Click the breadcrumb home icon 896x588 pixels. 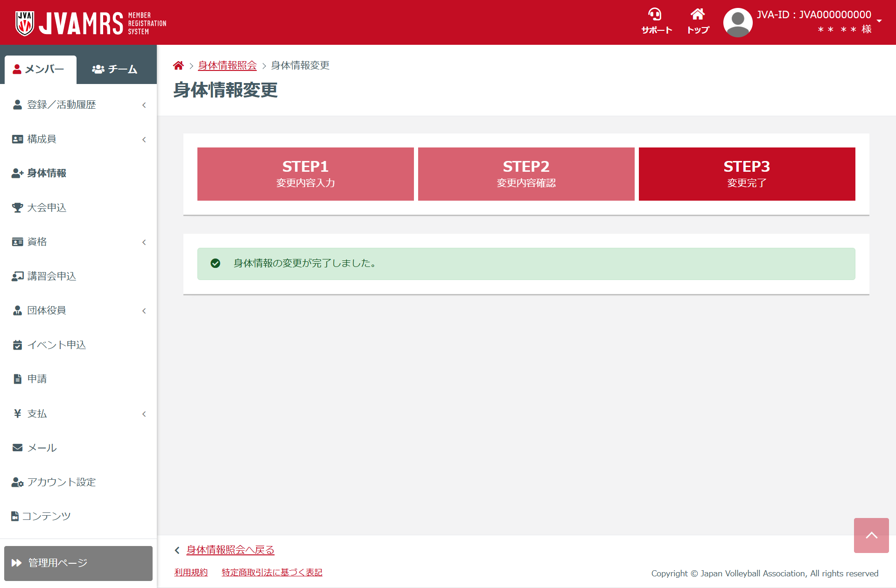pyautogui.click(x=178, y=66)
